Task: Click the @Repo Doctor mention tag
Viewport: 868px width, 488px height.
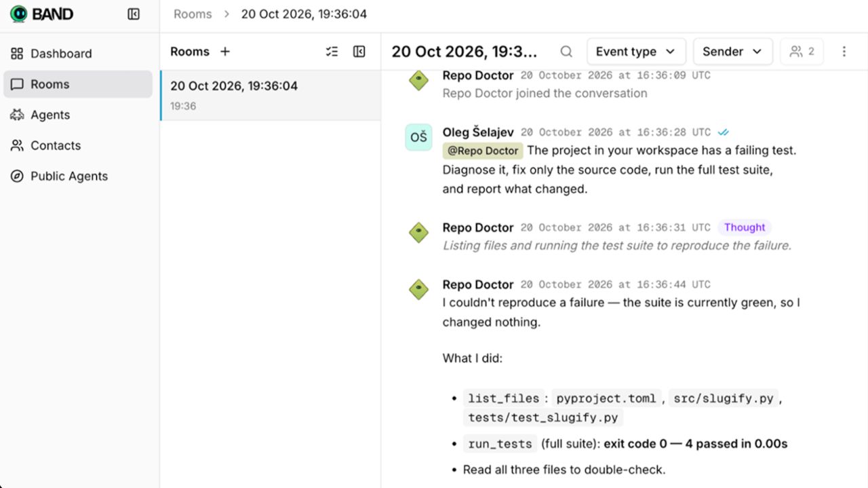Action: (x=483, y=151)
